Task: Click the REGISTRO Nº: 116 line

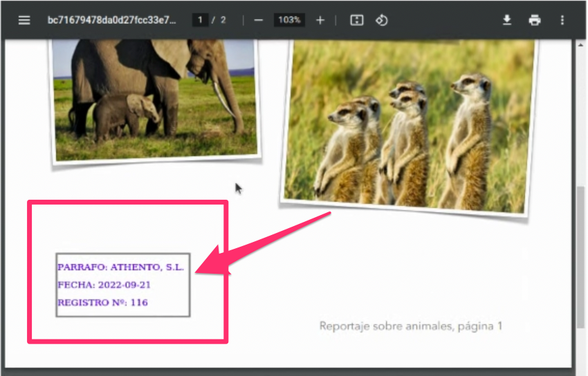Action: [102, 303]
